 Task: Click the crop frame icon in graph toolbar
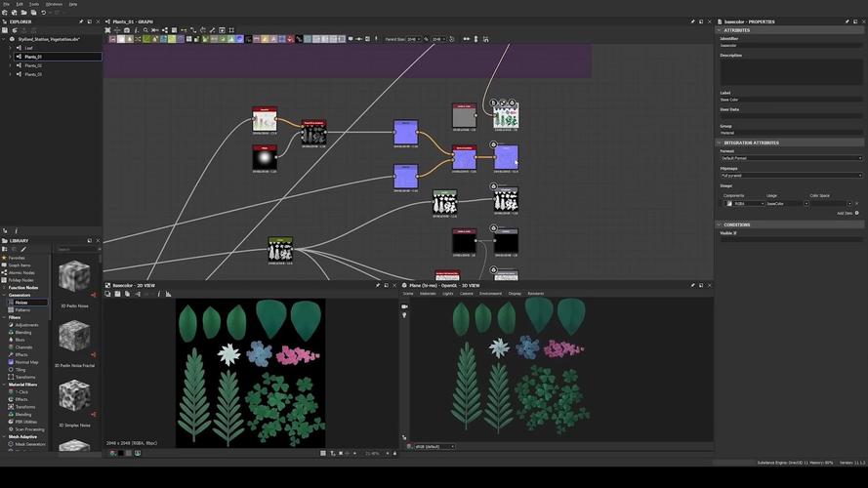pyautogui.click(x=231, y=30)
